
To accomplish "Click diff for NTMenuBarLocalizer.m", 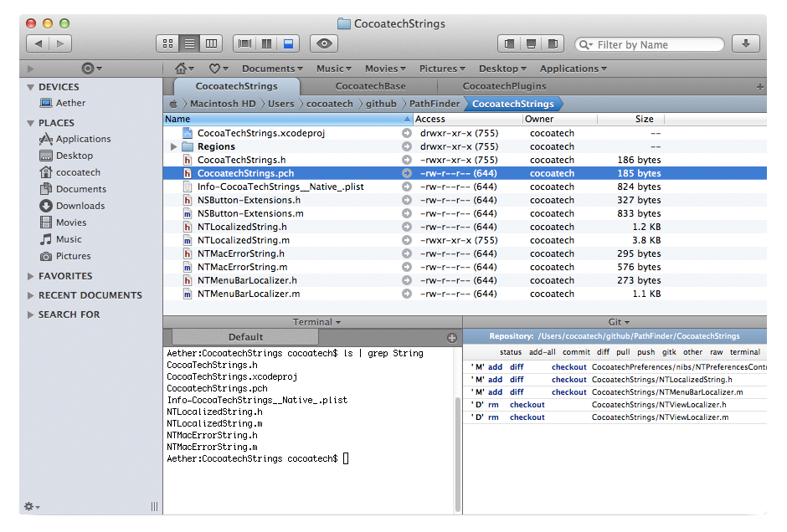I will pos(517,391).
